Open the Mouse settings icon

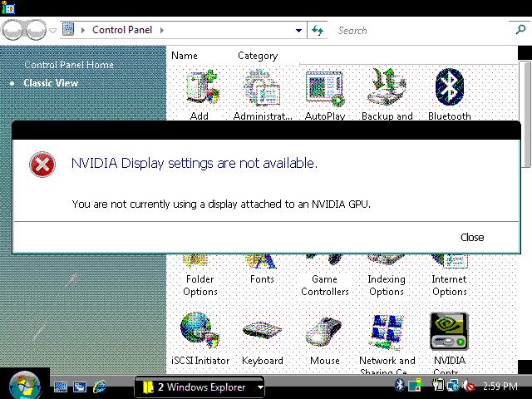pyautogui.click(x=324, y=331)
